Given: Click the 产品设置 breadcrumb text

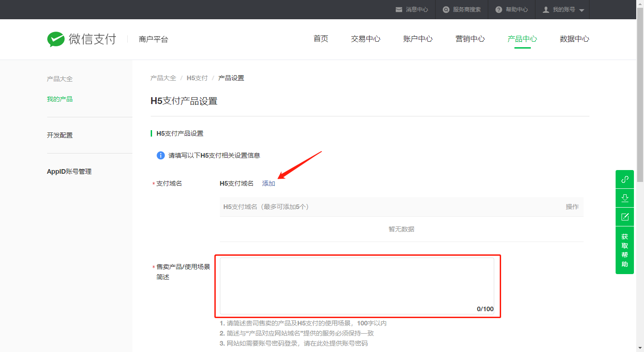Looking at the screenshot, I should [231, 78].
